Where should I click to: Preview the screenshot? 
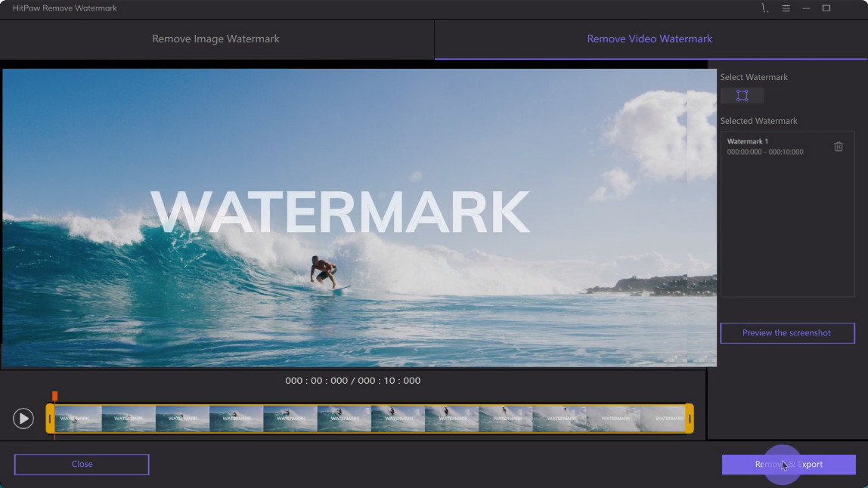point(787,333)
